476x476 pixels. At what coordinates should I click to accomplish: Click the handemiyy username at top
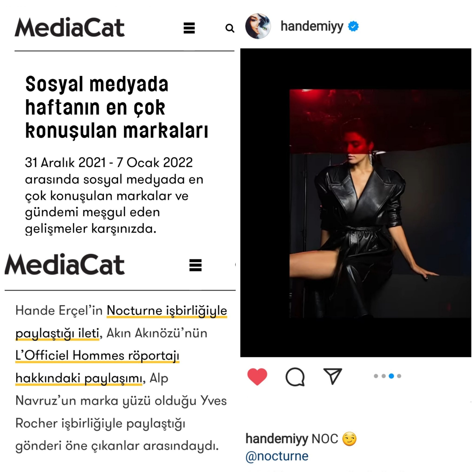click(312, 26)
